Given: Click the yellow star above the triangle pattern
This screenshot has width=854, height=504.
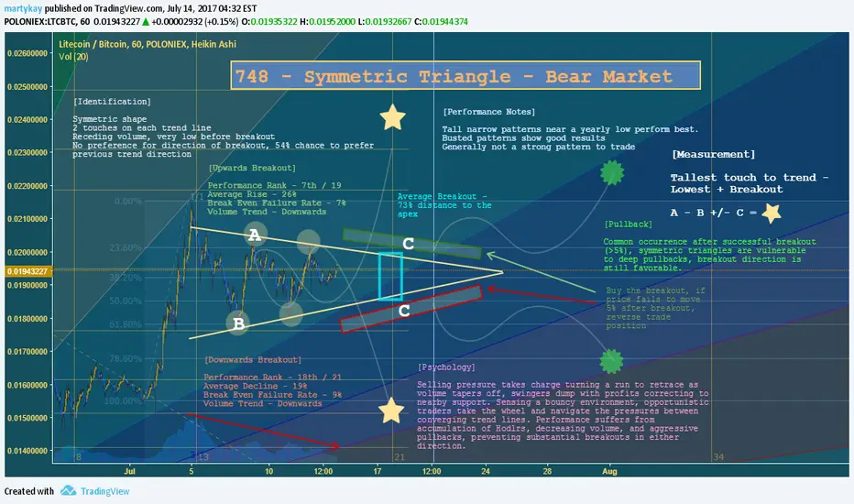Looking at the screenshot, I should 392,117.
